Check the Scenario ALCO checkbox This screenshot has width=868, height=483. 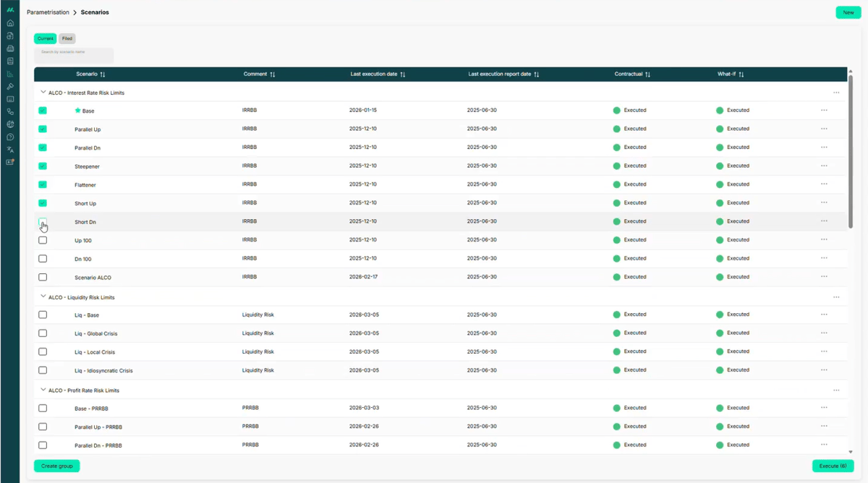click(43, 277)
